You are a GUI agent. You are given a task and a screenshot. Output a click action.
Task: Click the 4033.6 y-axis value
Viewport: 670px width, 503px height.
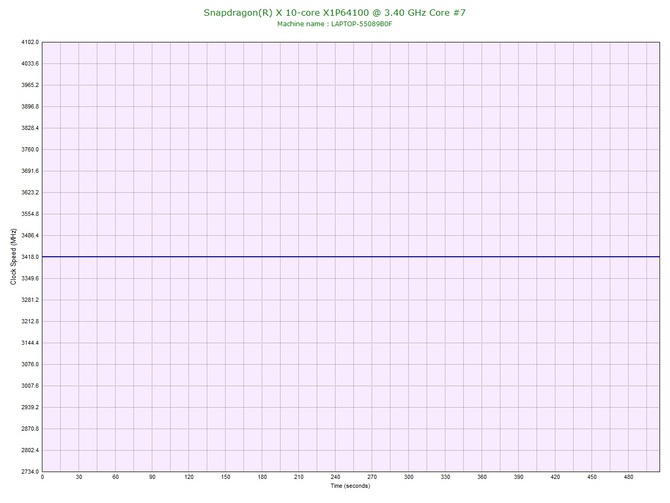(30, 64)
